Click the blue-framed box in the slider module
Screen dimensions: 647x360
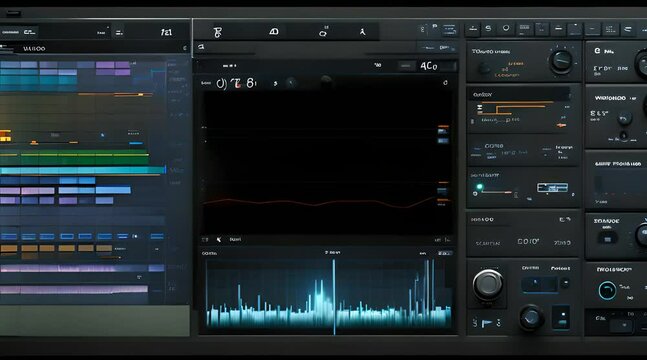point(553,188)
